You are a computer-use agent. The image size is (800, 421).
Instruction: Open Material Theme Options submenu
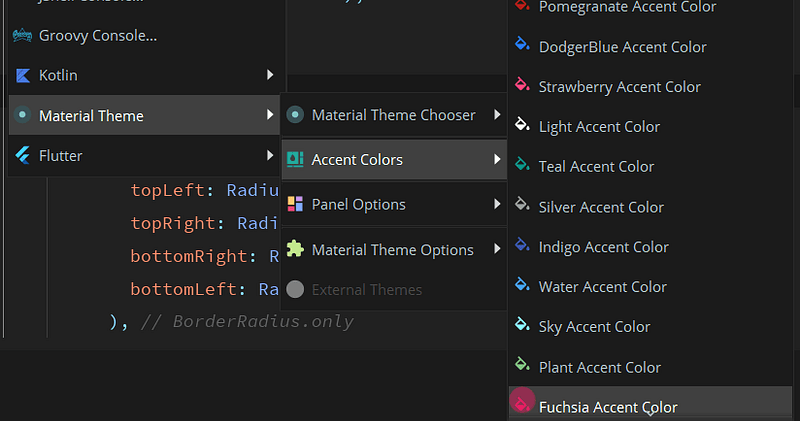pyautogui.click(x=394, y=250)
